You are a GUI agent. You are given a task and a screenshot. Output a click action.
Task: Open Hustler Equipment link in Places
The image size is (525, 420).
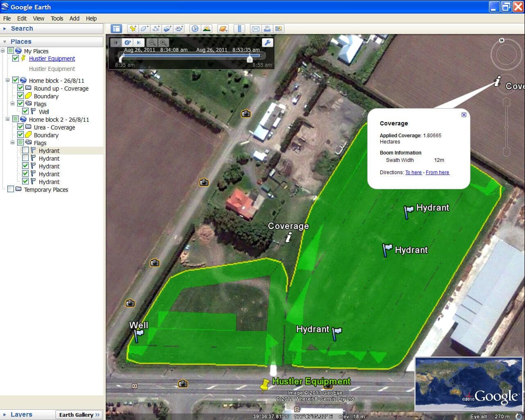[x=52, y=59]
